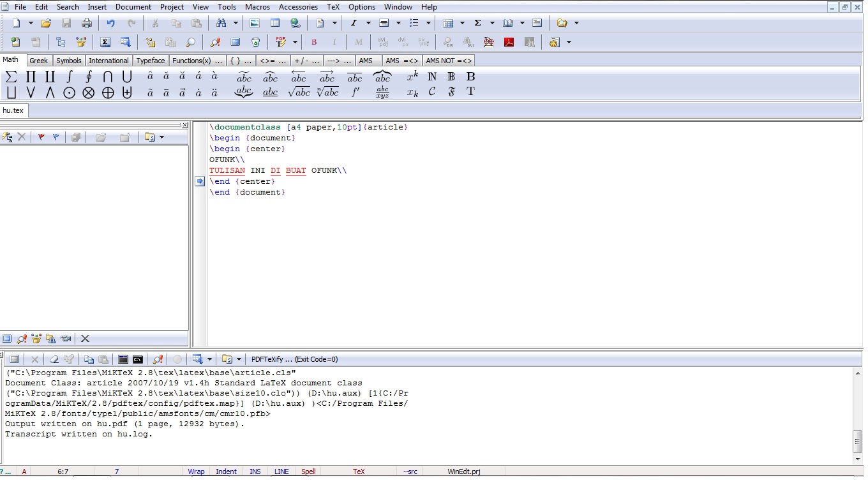Switch to the AMS NOT =<> tab

pos(449,61)
